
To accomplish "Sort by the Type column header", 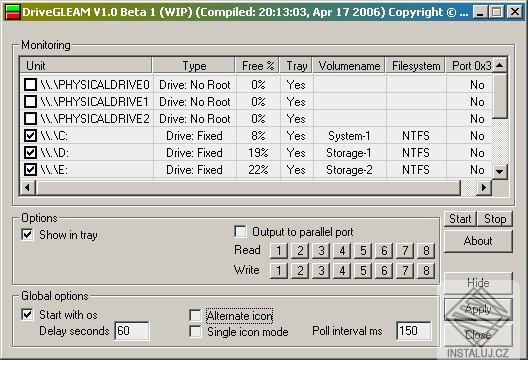I will (x=194, y=65).
